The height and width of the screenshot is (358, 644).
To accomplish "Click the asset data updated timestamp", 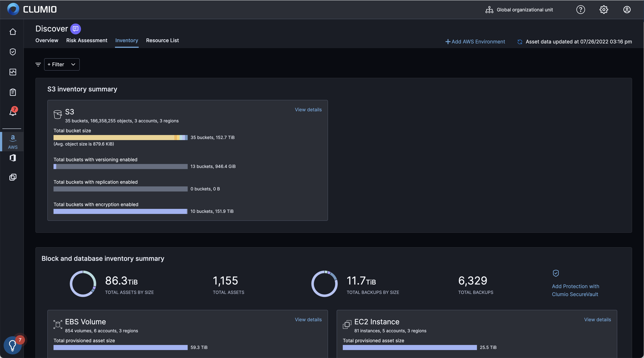I will [x=579, y=42].
